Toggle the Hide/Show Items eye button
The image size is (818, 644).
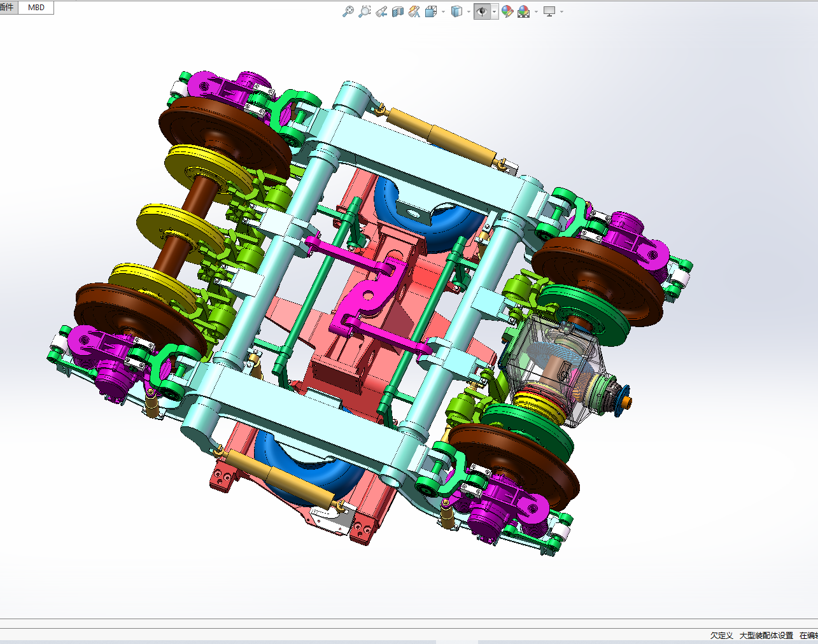click(482, 11)
